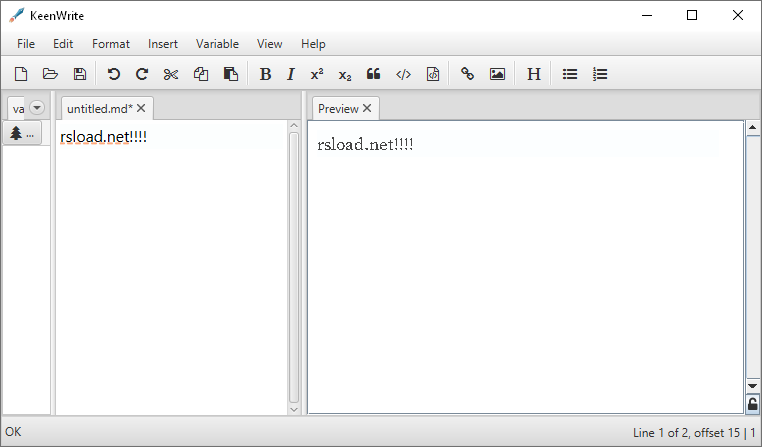Open the Format menu
This screenshot has width=762, height=447.
coord(111,44)
